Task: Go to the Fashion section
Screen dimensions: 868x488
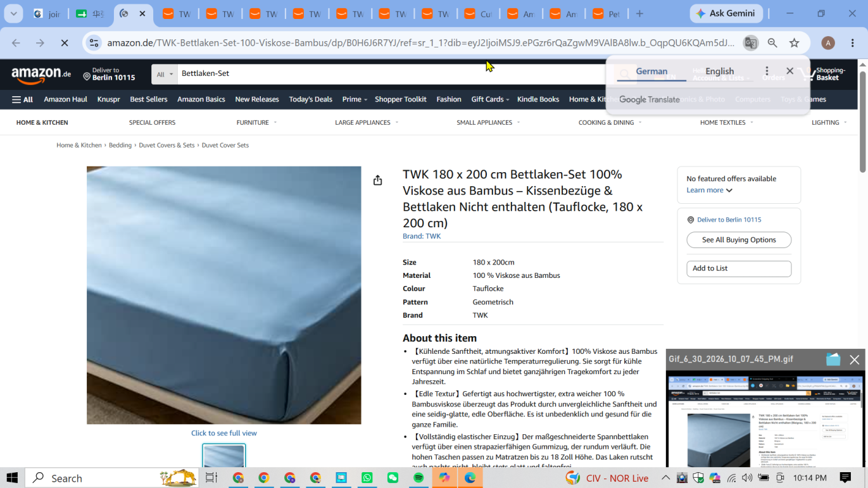Action: pyautogui.click(x=449, y=99)
